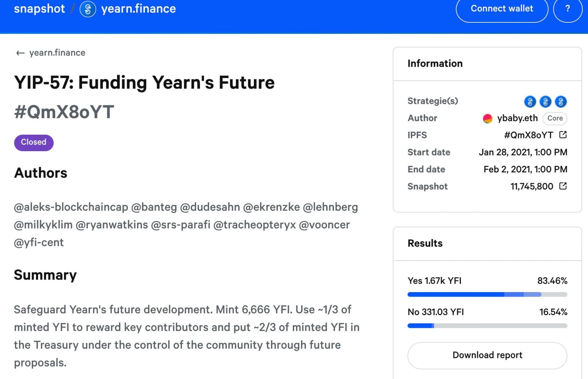Click the Yes vote progress bar
Image resolution: width=588 pixels, height=379 pixels.
(487, 295)
